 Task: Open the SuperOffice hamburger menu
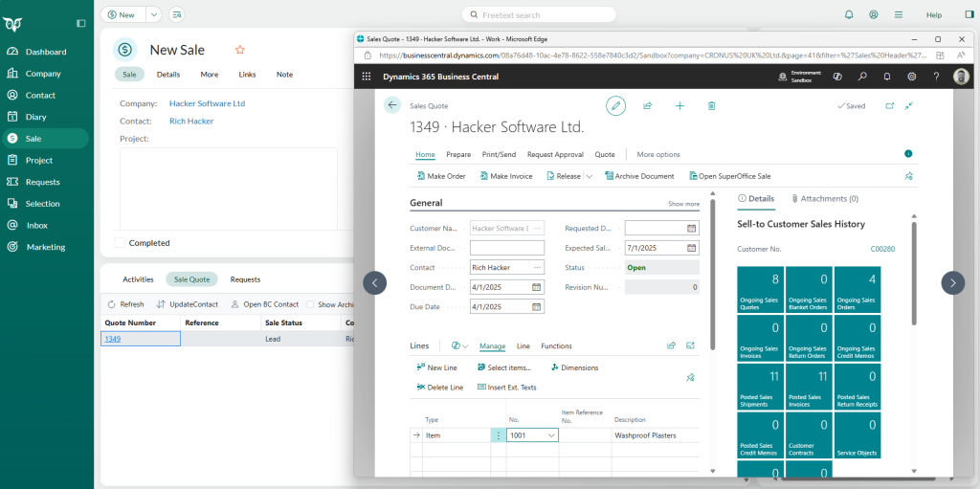coord(898,14)
